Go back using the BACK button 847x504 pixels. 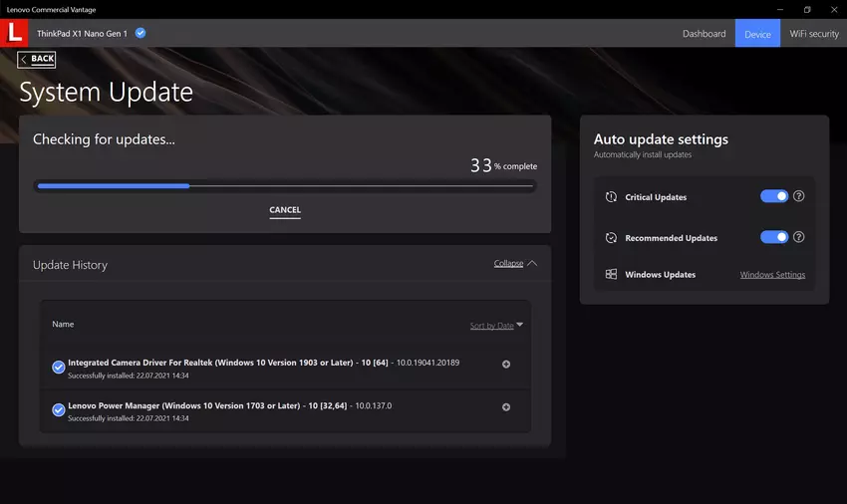point(37,59)
